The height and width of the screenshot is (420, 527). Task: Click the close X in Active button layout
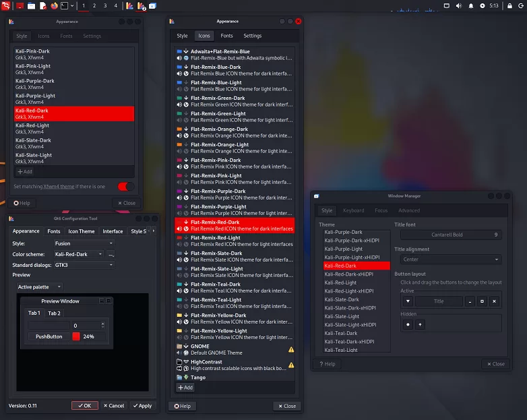pyautogui.click(x=494, y=301)
